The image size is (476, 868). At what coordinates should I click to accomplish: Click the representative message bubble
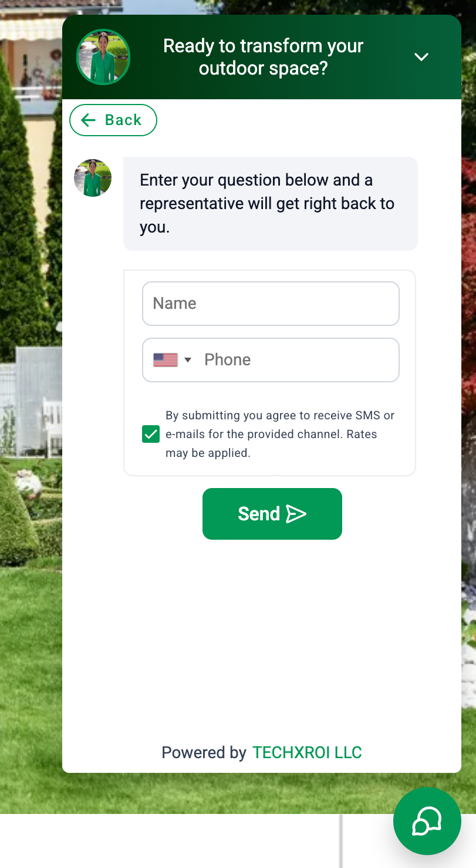271,204
